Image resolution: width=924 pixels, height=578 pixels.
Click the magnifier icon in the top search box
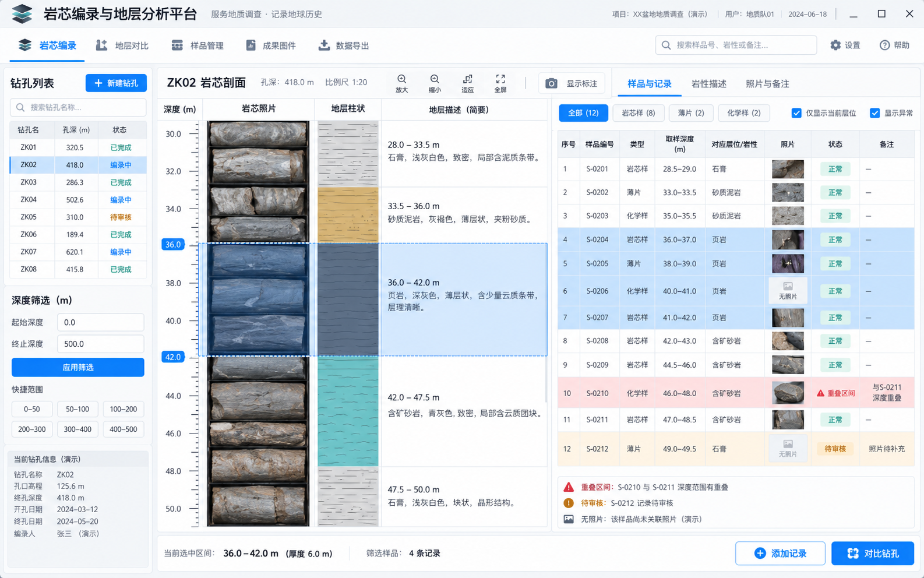[x=666, y=45]
